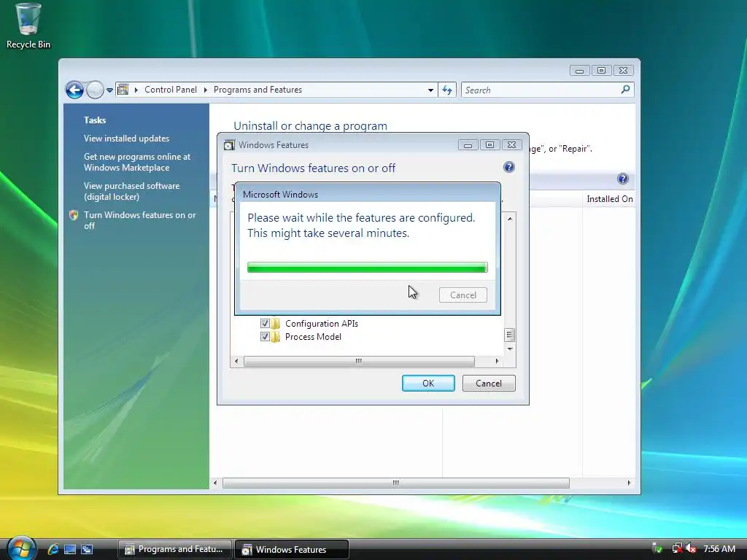
Task: Close the Programs and Features window
Action: pyautogui.click(x=623, y=71)
